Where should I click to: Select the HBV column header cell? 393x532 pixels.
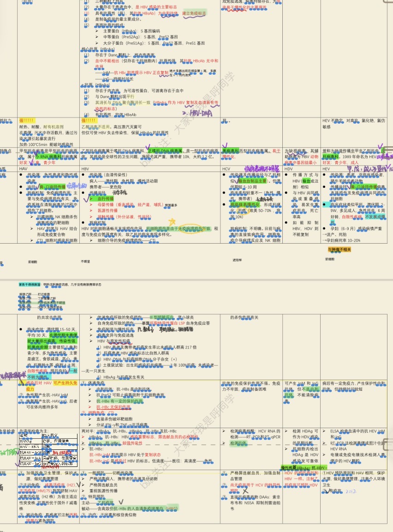click(x=85, y=169)
